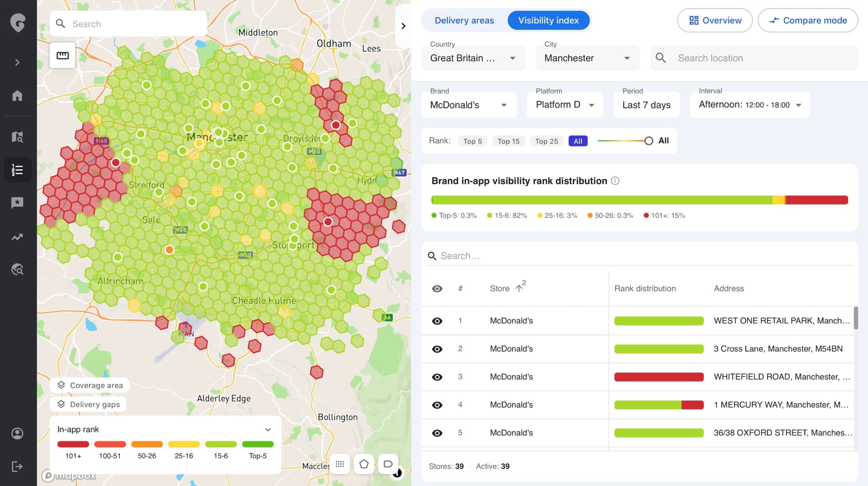The image size is (868, 486).
Task: Open the user account icon
Action: [x=17, y=433]
